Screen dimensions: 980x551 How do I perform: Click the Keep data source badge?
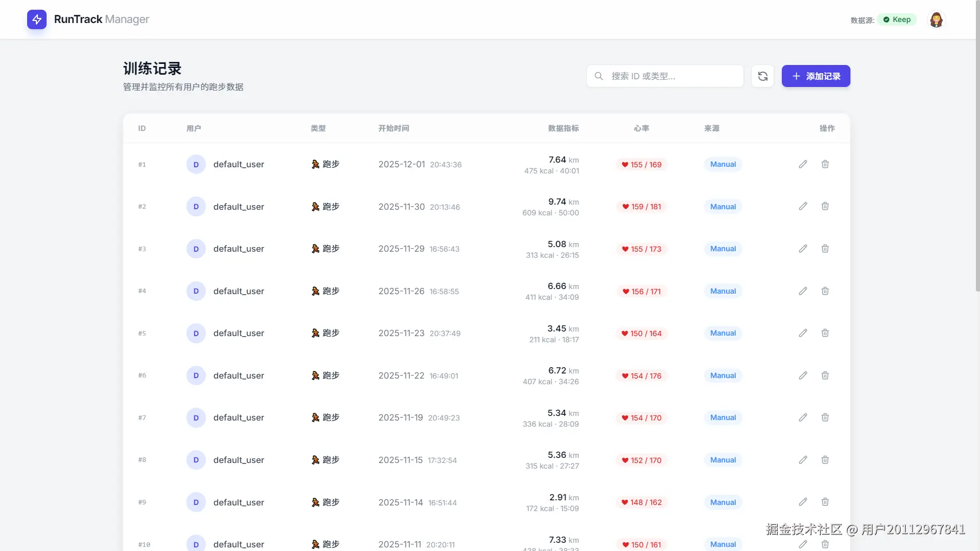[897, 19]
